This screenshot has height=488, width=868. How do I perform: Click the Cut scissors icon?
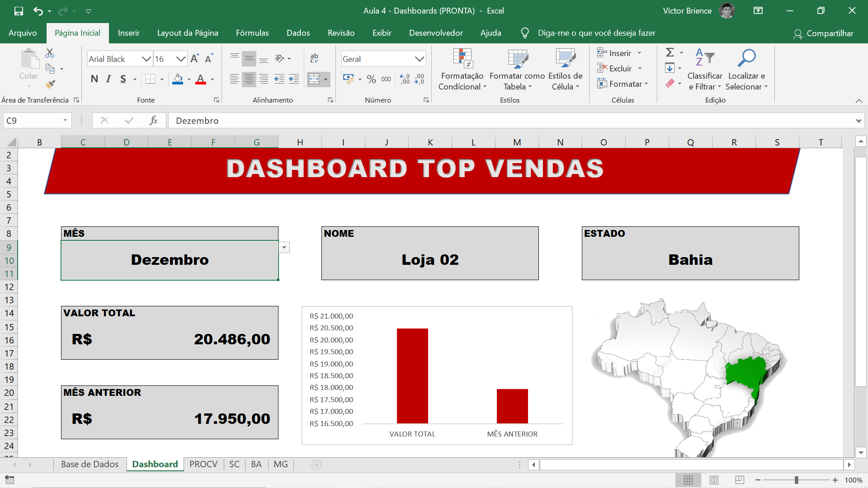pyautogui.click(x=50, y=53)
